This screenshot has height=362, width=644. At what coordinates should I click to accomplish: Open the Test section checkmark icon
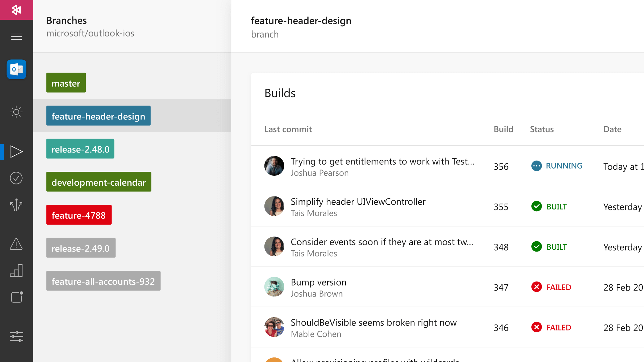coord(16,178)
